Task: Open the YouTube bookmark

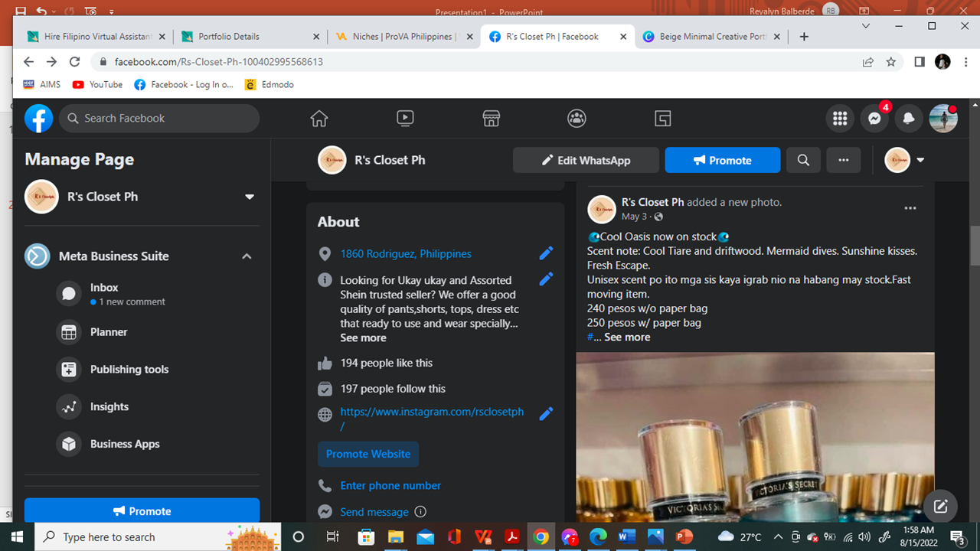Action: (x=97, y=85)
